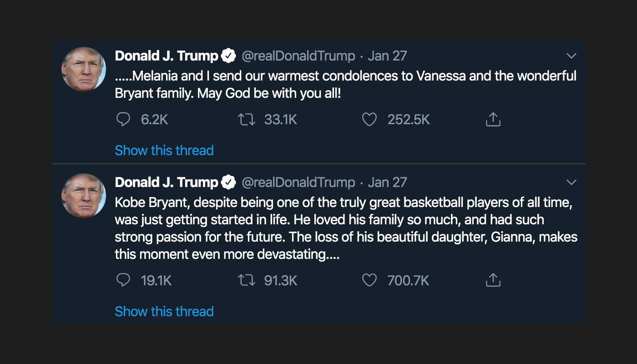Viewport: 637px width, 364px height.
Task: Open the Jan 27 timestamp of first tweet
Action: click(x=387, y=56)
